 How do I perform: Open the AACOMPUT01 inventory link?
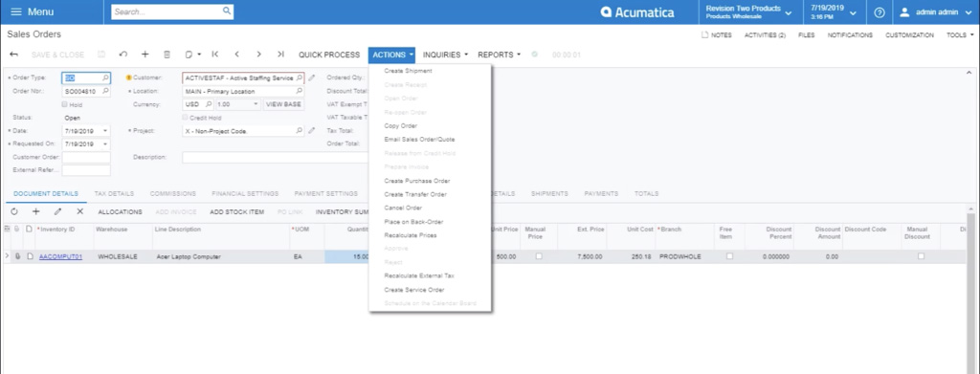click(x=60, y=256)
